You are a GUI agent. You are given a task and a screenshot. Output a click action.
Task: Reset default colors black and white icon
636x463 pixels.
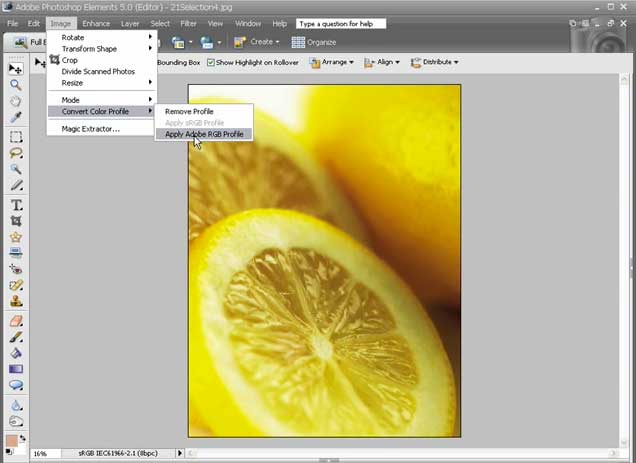pyautogui.click(x=9, y=452)
